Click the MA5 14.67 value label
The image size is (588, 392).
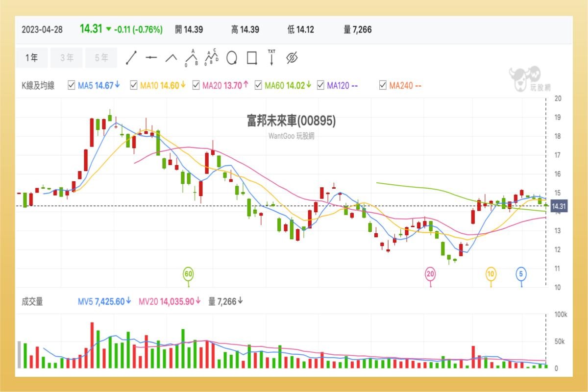click(99, 85)
